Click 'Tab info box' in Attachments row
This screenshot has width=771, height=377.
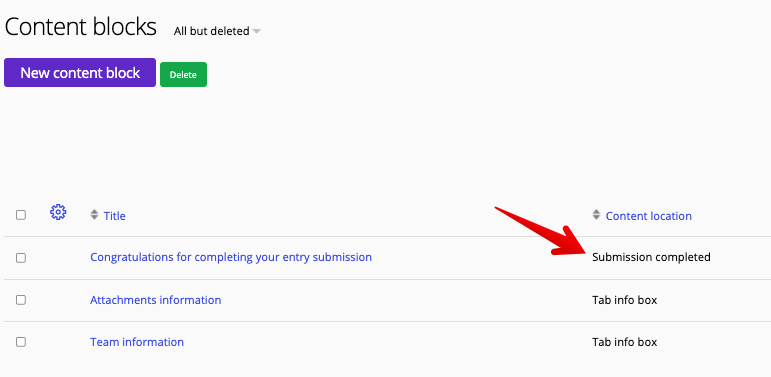[624, 300]
